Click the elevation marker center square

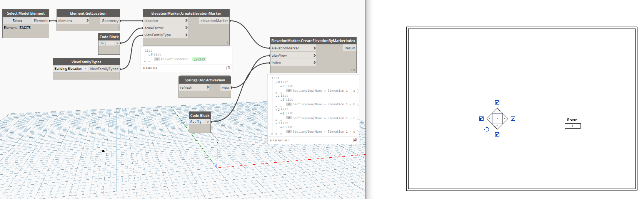point(497,118)
